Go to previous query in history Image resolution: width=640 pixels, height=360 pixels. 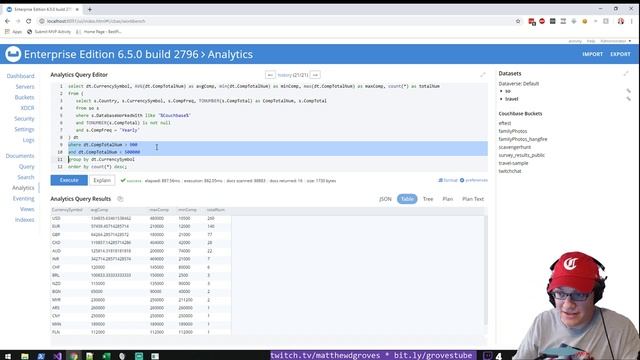[x=270, y=75]
